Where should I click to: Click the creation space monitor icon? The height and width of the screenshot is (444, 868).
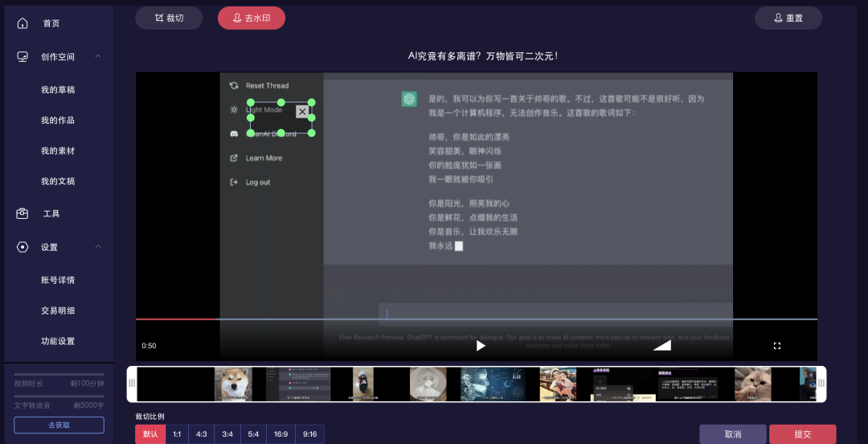point(23,56)
